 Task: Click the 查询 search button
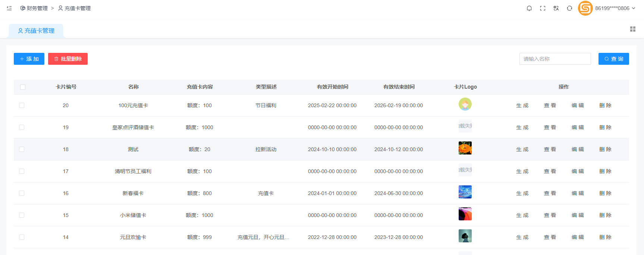pyautogui.click(x=613, y=59)
